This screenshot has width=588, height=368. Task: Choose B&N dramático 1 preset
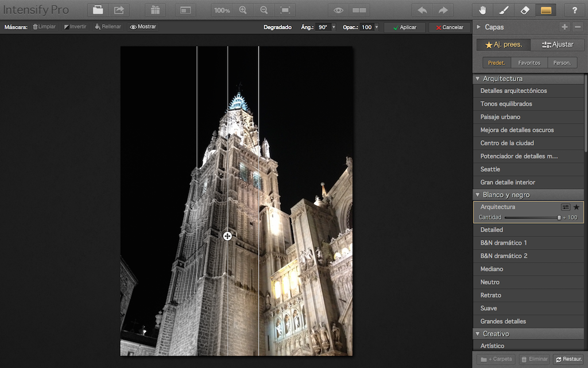[x=528, y=243]
